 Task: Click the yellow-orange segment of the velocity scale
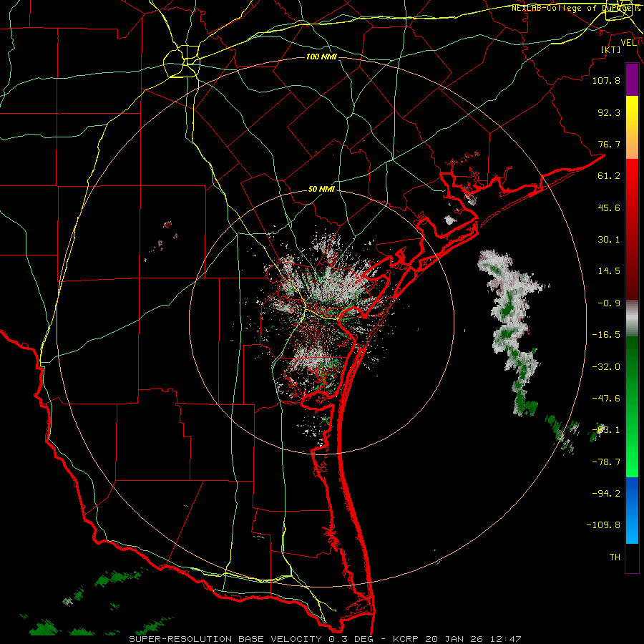(x=632, y=127)
